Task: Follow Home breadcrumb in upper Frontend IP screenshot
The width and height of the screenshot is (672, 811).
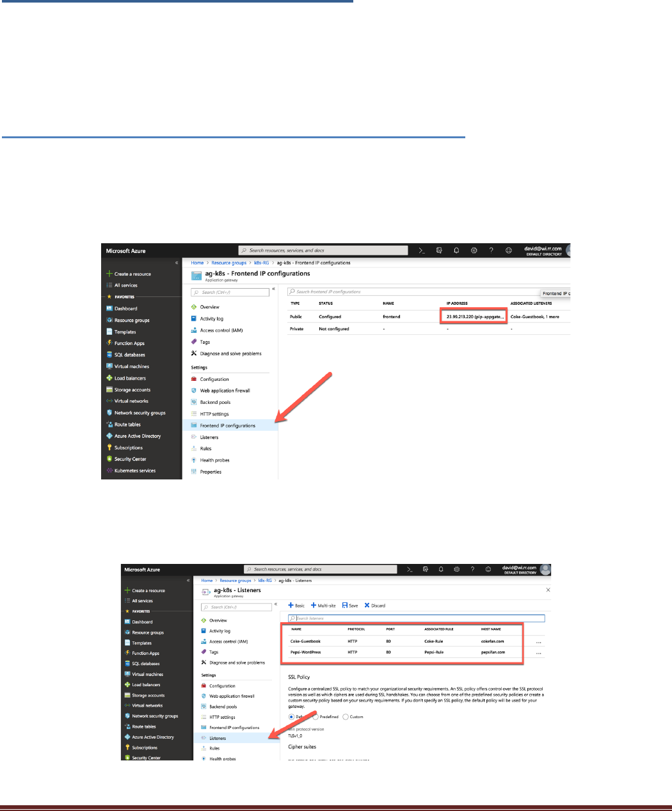Action: point(197,263)
